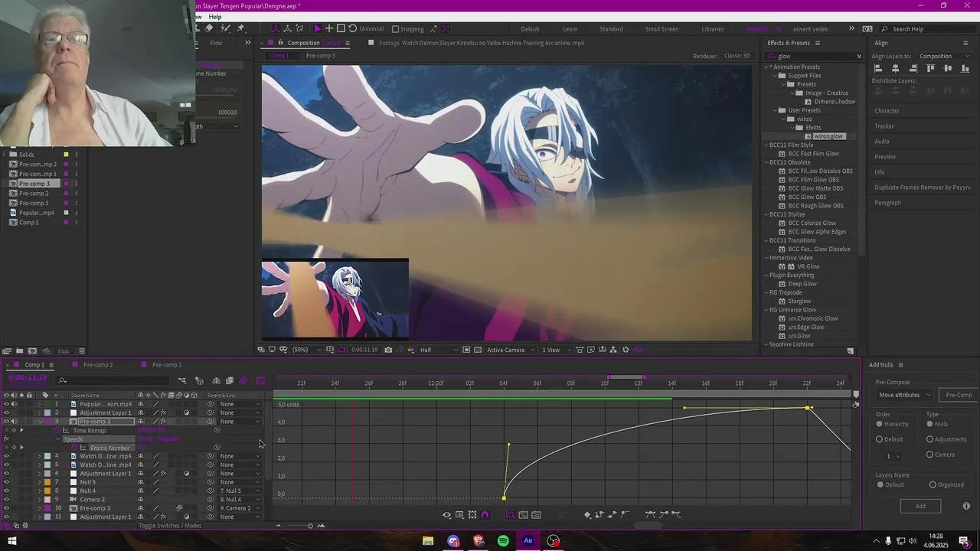Image resolution: width=980 pixels, height=551 pixels.
Task: Click the Align left edges icon
Action: (878, 69)
